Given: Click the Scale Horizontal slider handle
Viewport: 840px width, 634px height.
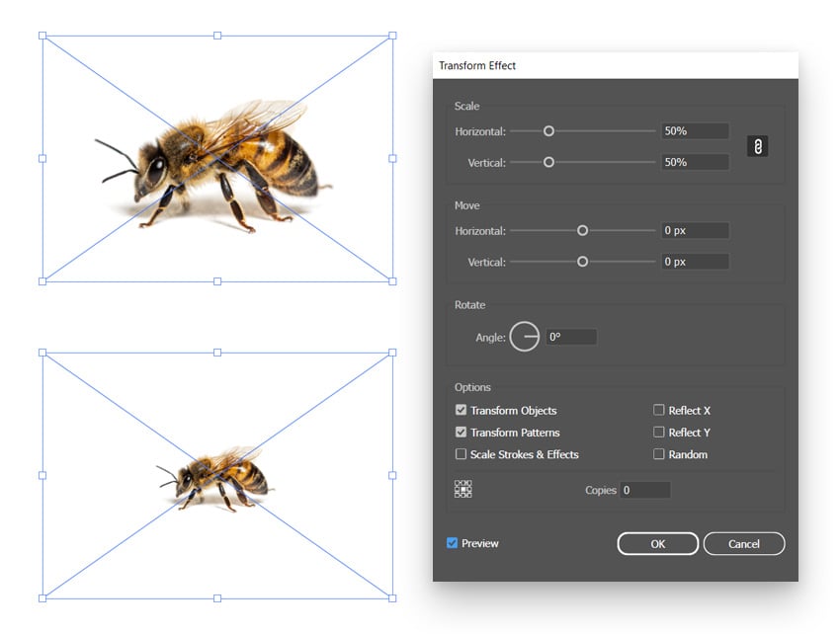Looking at the screenshot, I should [548, 130].
